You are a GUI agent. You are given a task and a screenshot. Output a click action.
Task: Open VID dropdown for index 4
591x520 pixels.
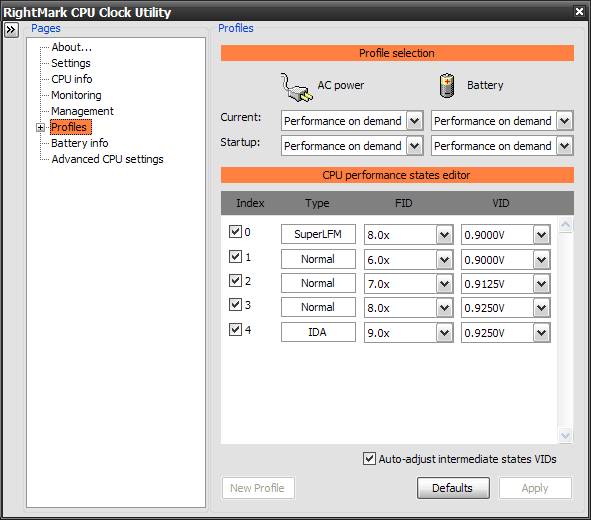542,333
